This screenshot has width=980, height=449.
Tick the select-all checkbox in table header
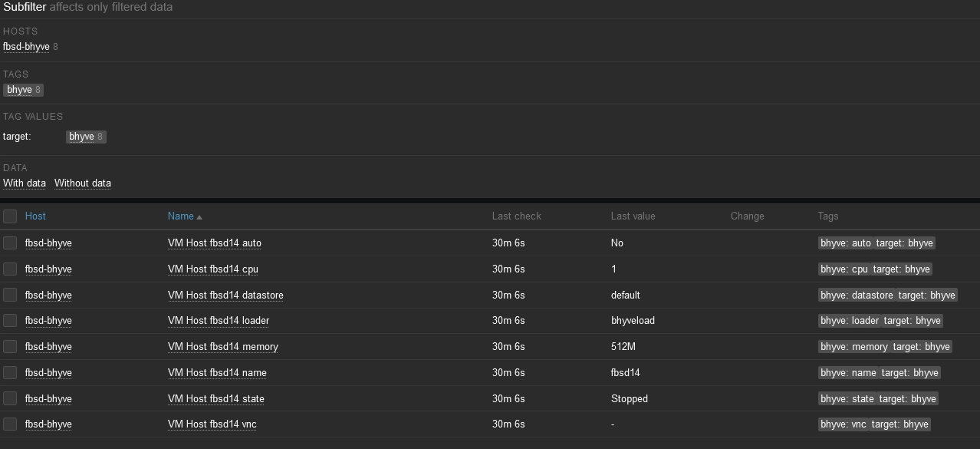(10, 216)
